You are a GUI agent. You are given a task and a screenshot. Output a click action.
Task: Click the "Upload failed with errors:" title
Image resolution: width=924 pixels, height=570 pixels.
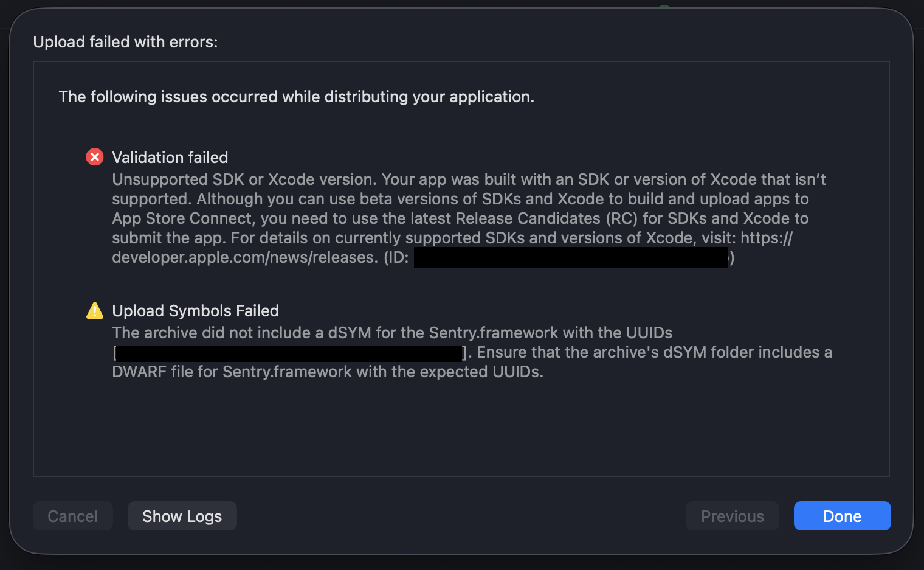[x=125, y=42]
